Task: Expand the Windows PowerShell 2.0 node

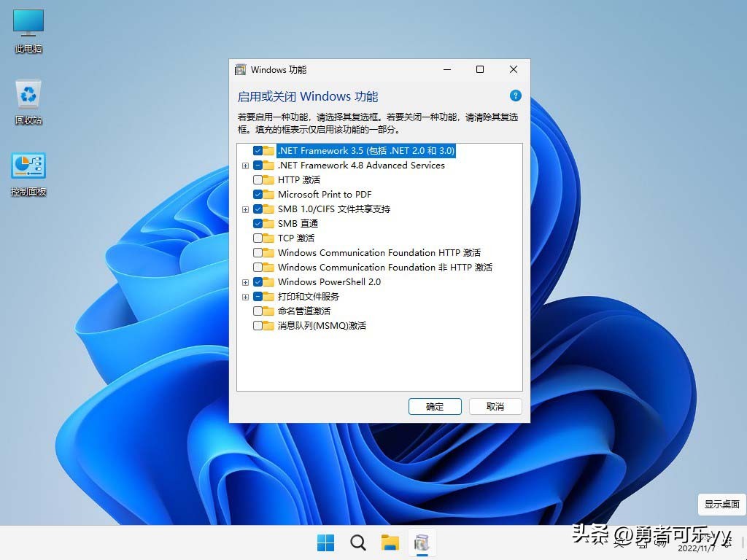Action: pyautogui.click(x=246, y=282)
